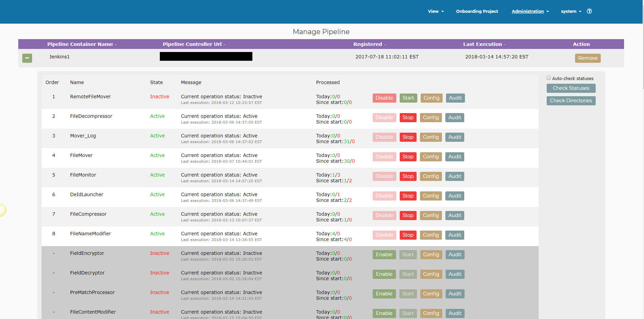
Task: Enable the FieldEncryptor process
Action: tap(384, 255)
